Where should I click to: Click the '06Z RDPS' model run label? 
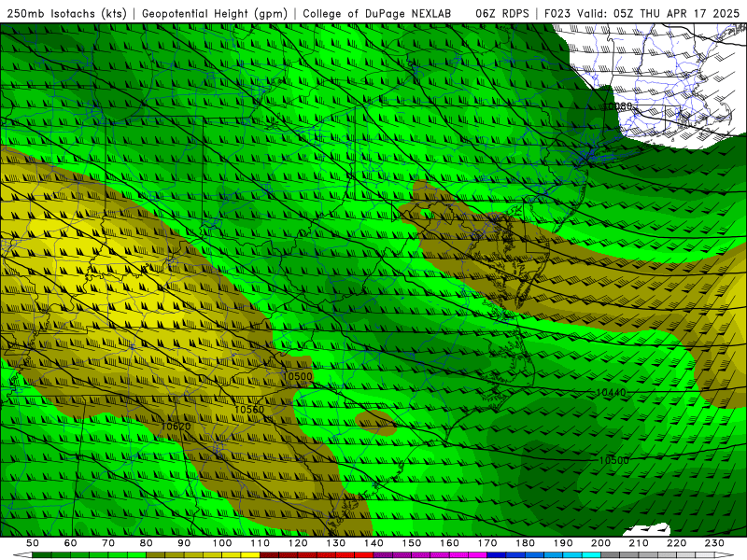502,13
